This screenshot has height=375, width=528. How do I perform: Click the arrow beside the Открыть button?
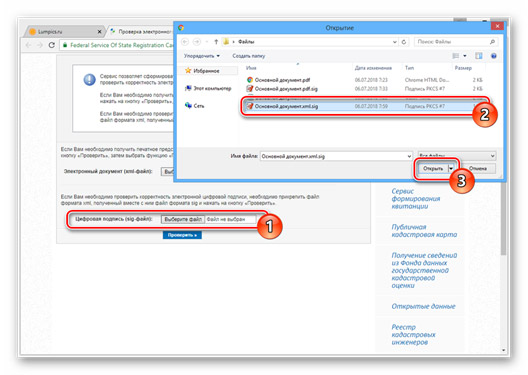[451, 168]
